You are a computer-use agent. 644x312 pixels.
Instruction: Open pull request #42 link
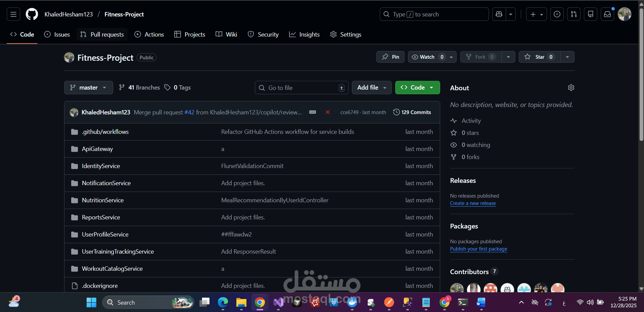click(x=189, y=112)
